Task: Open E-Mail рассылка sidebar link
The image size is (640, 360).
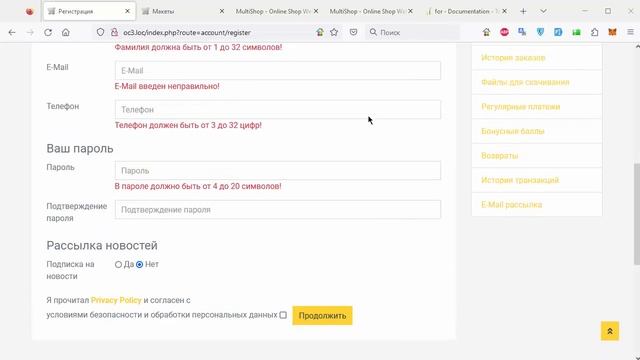Action: click(x=512, y=204)
